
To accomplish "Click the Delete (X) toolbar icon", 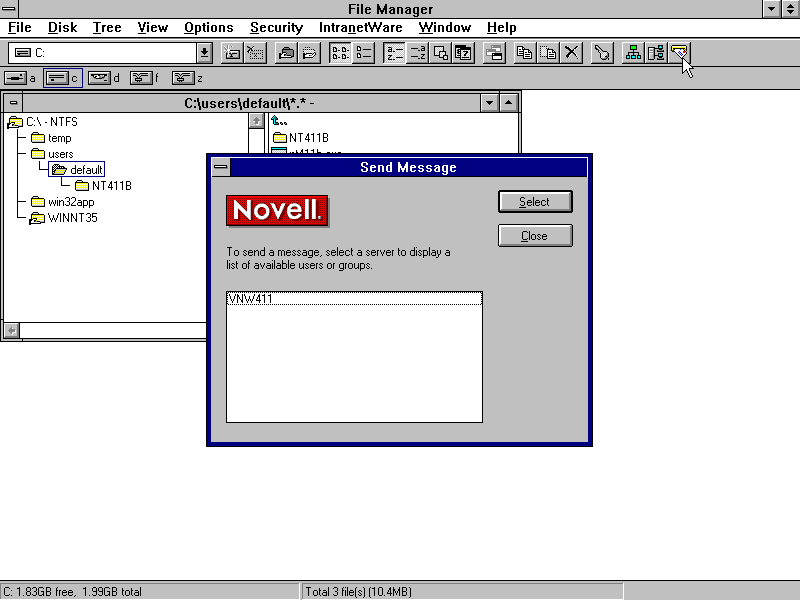I will (571, 53).
